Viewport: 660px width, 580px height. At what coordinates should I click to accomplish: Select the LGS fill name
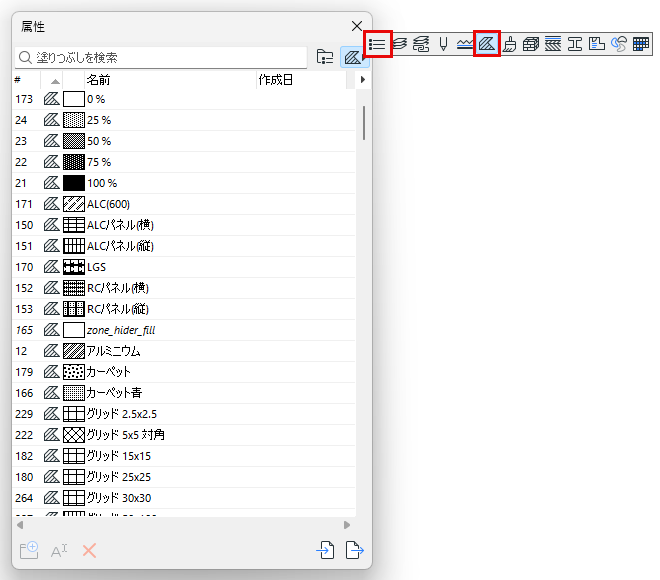(x=96, y=267)
